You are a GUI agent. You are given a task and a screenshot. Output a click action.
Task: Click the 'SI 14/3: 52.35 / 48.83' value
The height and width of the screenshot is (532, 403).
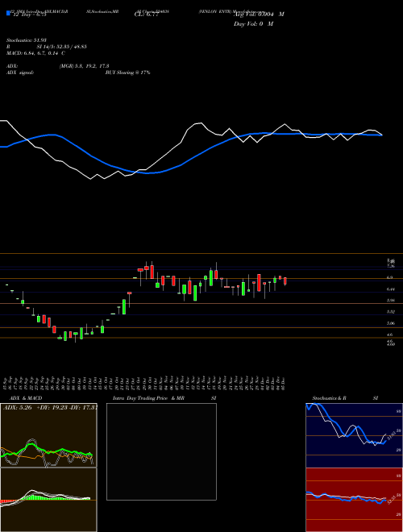62,47
